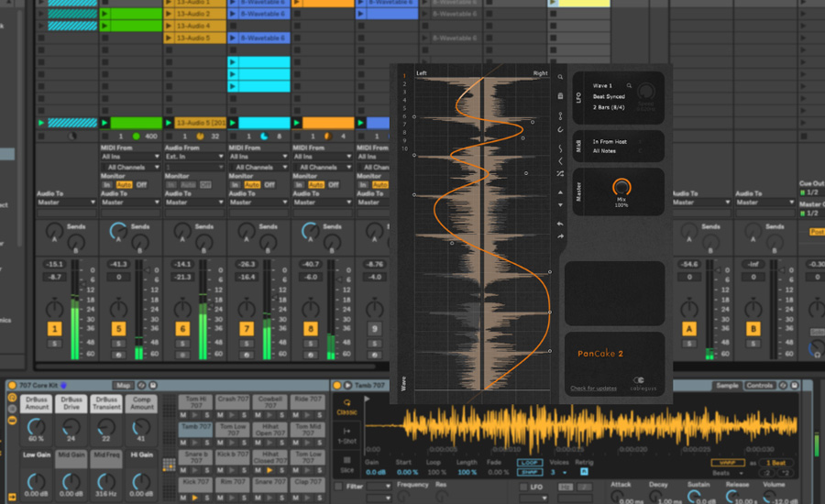The height and width of the screenshot is (504, 825).
Task: Click the Map button in 707 Core Kit
Action: [x=123, y=386]
